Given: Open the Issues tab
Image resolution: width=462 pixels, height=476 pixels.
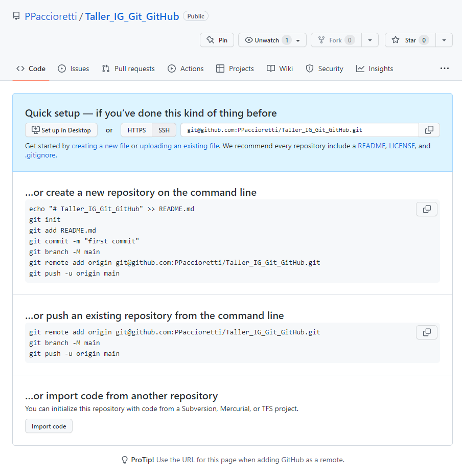Looking at the screenshot, I should click(73, 69).
